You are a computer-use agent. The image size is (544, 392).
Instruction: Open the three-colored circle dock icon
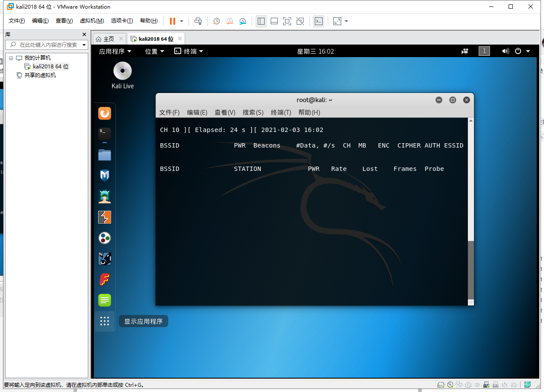click(x=105, y=238)
